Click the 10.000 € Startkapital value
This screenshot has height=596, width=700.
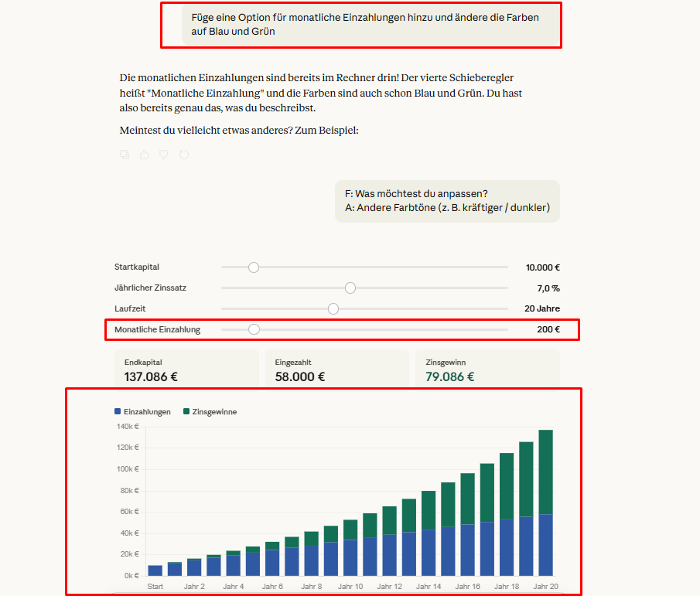tap(542, 267)
